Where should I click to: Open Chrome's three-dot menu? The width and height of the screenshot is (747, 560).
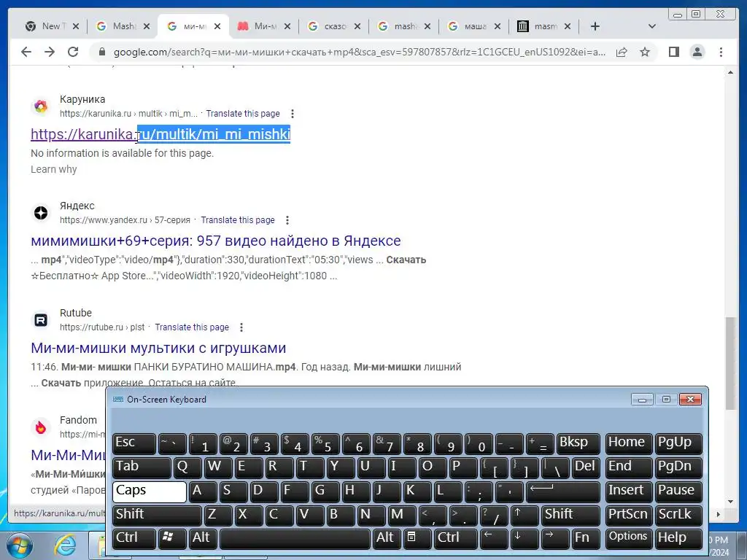(721, 52)
